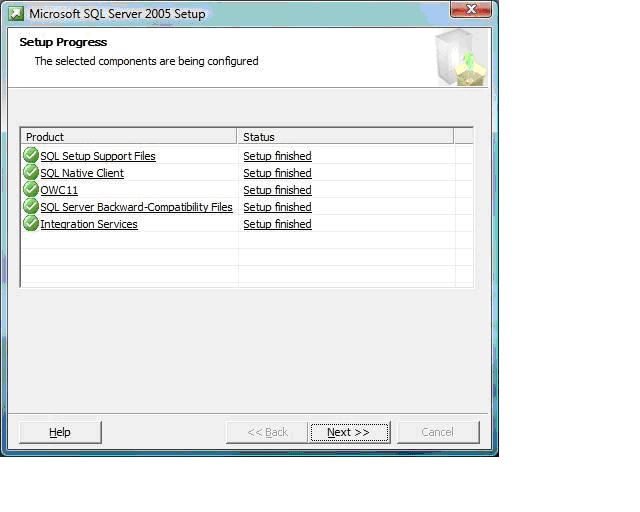Click the Product column header
Viewport: 640px width, 512px height.
coord(129,136)
